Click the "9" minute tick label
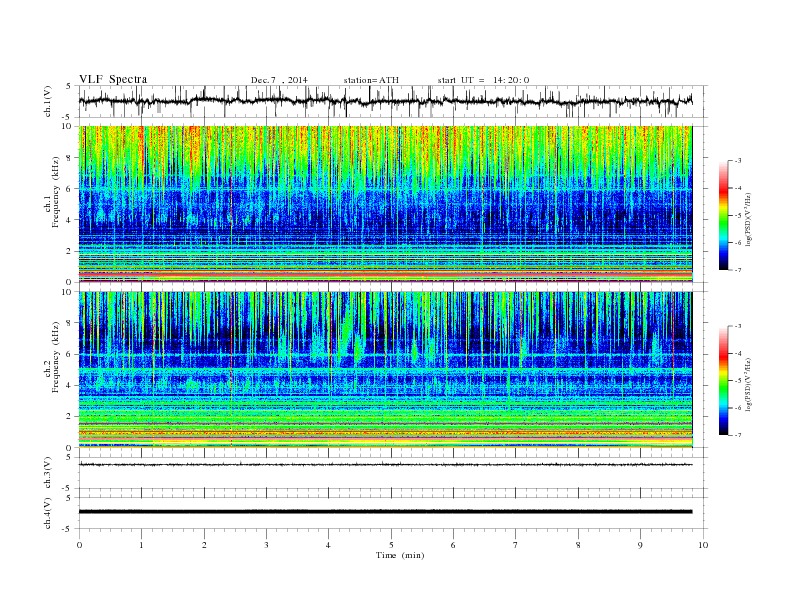This screenshot has height=612, width=792. (x=640, y=545)
